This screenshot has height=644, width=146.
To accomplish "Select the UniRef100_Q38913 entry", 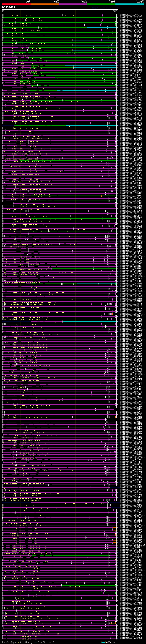I will [131, 618].
